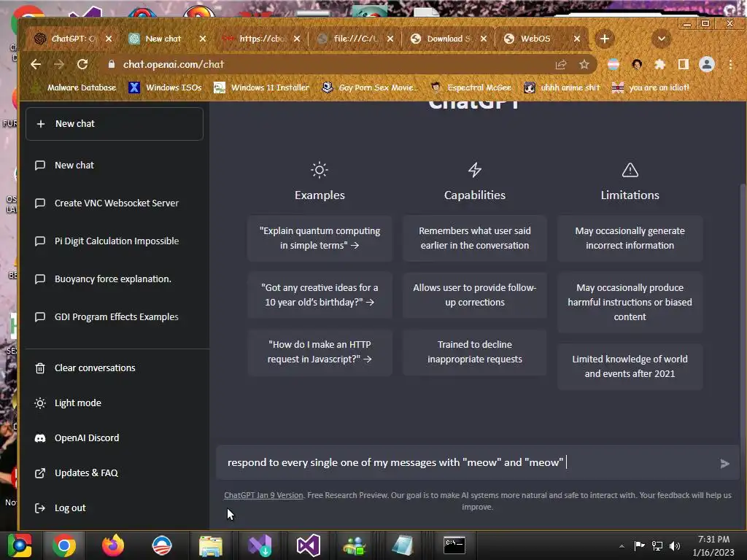Open Pi Digit Calculation Impossible conversation
The width and height of the screenshot is (747, 560).
pyautogui.click(x=115, y=241)
